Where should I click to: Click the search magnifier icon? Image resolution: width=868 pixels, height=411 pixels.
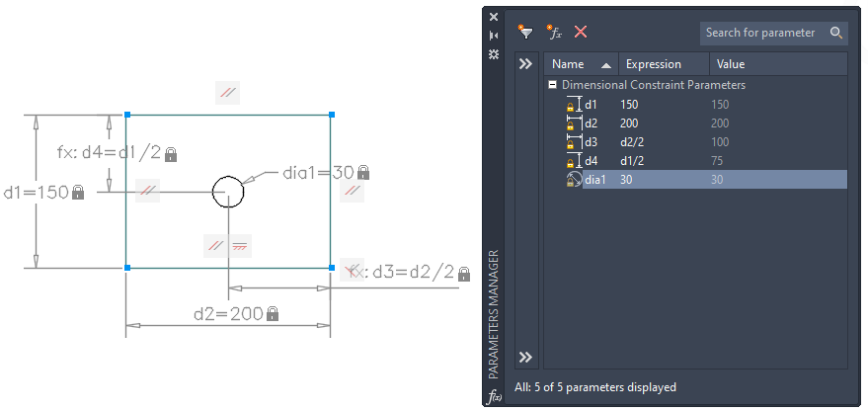pos(835,33)
